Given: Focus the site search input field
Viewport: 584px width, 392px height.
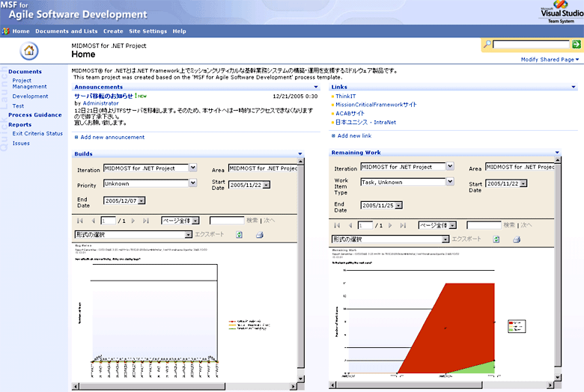Looking at the screenshot, I should pos(531,44).
